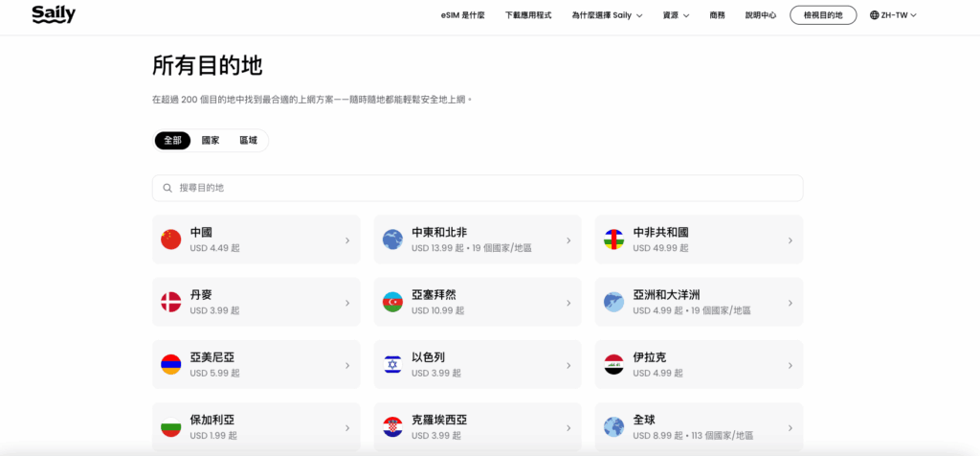Open the 說明中心 menu item
Image resolution: width=980 pixels, height=456 pixels.
(761, 15)
